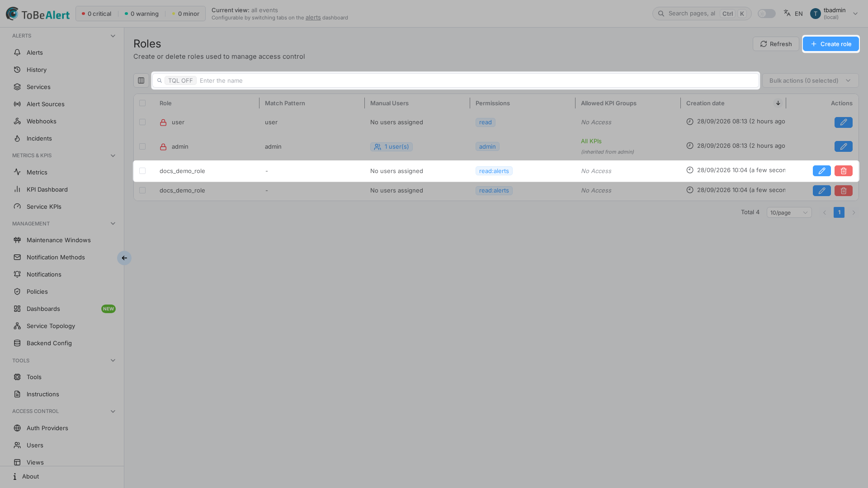Toggle the dark mode switch
This screenshot has width=868, height=488.
(766, 14)
